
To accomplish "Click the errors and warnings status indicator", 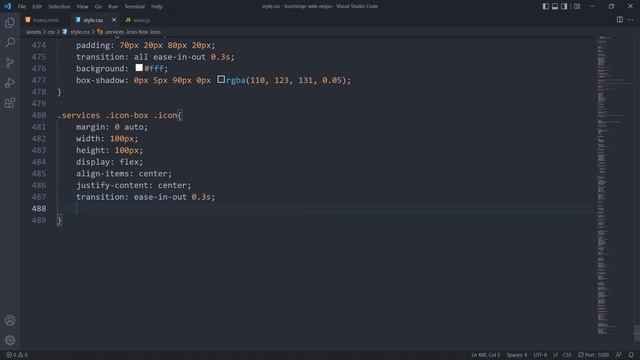I will click(x=17, y=355).
